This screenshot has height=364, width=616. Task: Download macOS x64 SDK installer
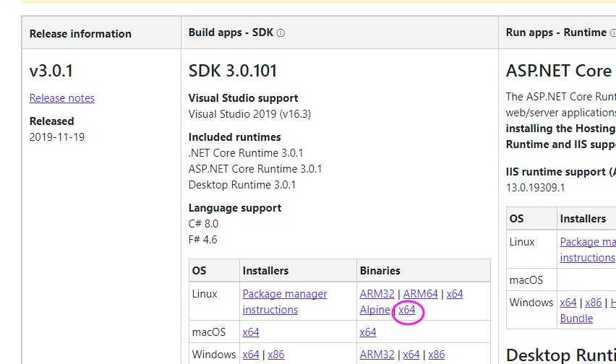[251, 332]
